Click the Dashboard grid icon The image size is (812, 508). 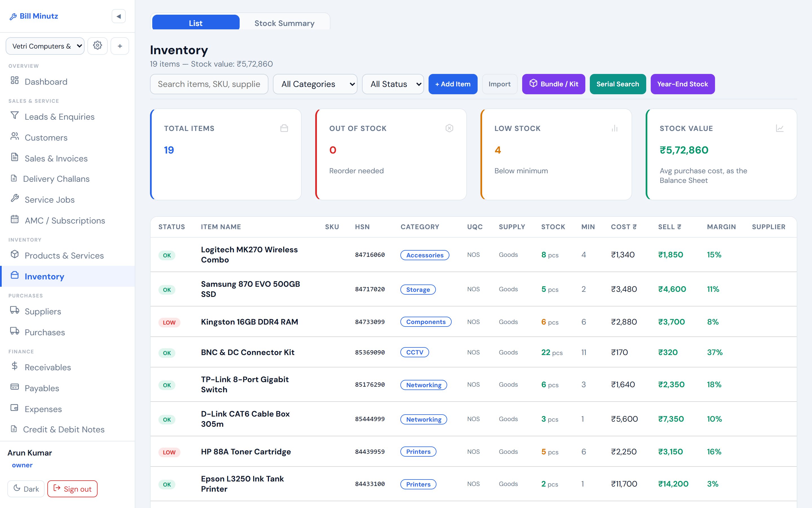(x=14, y=80)
